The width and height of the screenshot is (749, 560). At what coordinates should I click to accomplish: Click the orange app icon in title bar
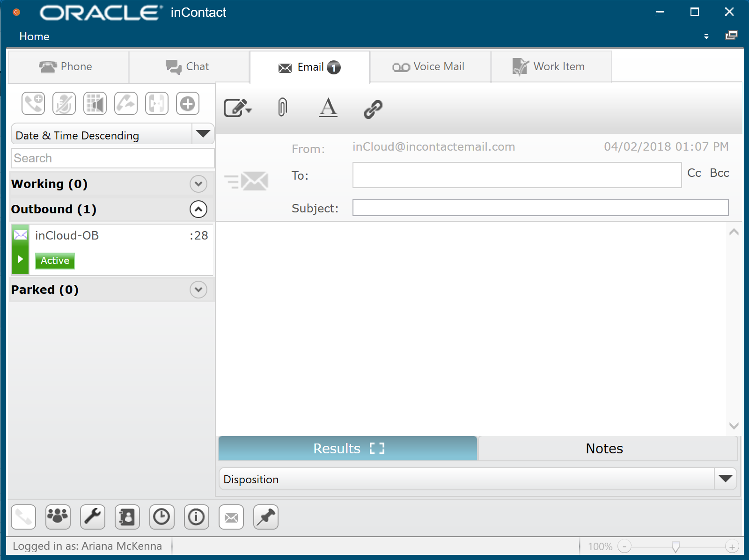[x=16, y=12]
